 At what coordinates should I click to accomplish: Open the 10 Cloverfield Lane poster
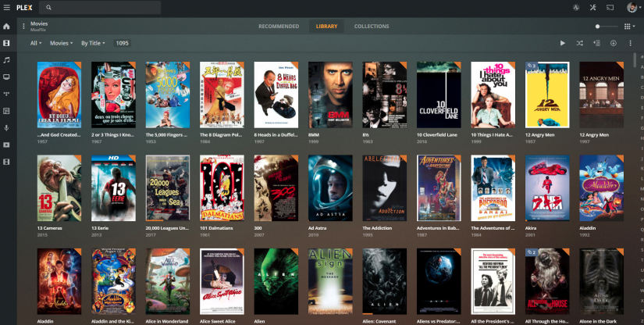pyautogui.click(x=439, y=95)
